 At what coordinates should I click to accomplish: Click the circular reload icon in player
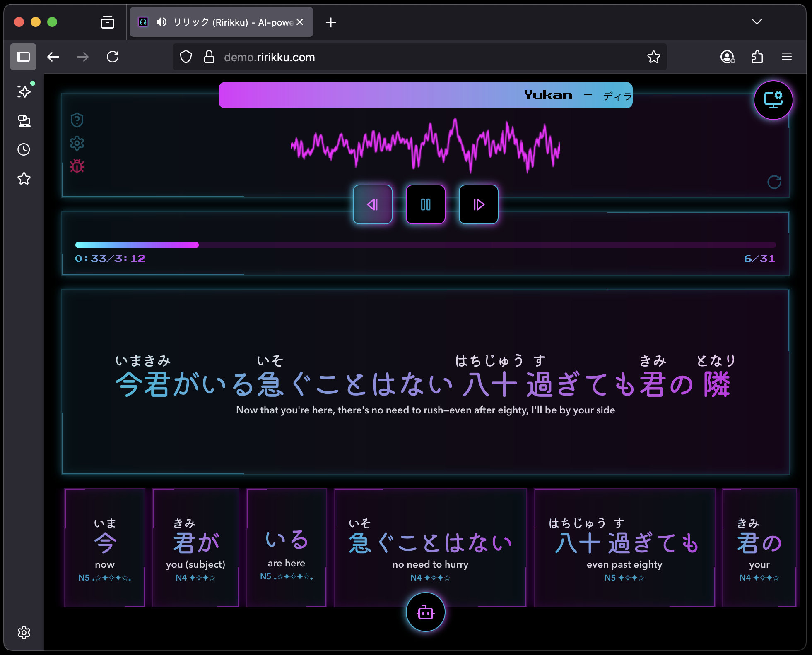pos(774,182)
